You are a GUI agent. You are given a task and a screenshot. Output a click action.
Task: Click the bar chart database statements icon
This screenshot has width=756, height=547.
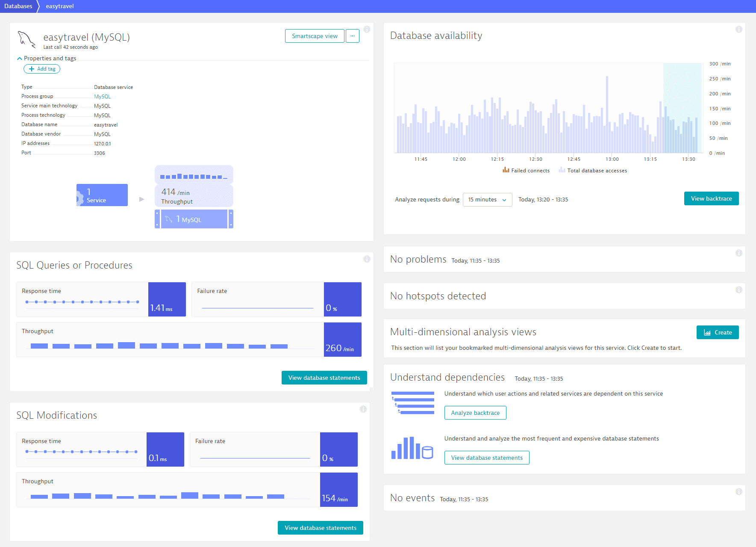[412, 448]
